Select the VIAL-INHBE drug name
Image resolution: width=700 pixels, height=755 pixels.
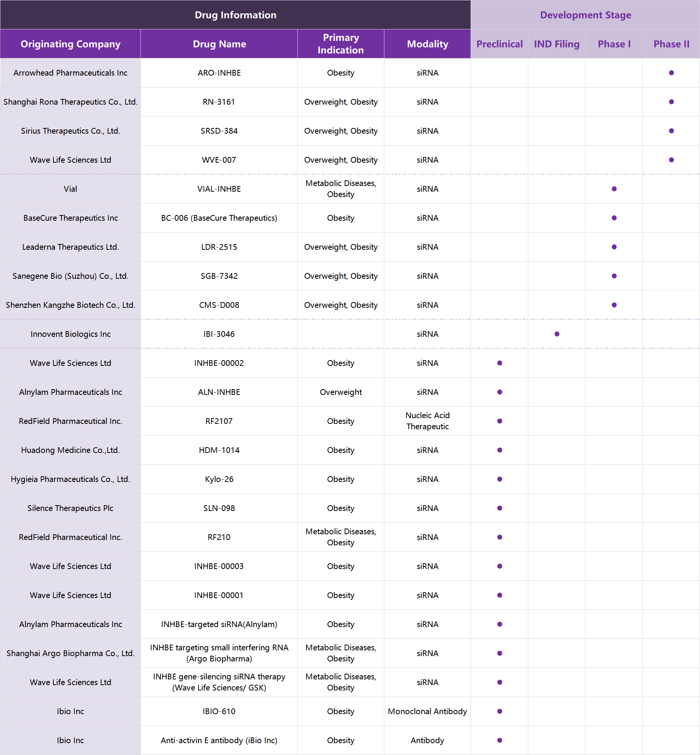pyautogui.click(x=219, y=189)
